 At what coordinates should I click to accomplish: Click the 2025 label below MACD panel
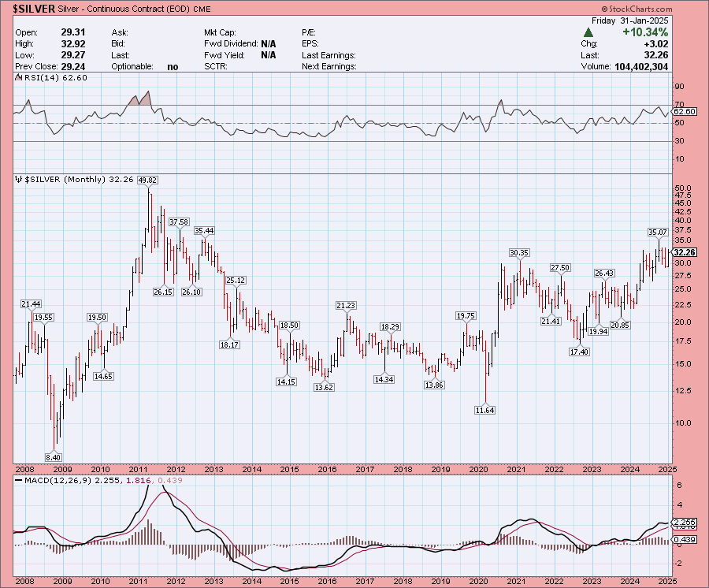click(x=667, y=581)
